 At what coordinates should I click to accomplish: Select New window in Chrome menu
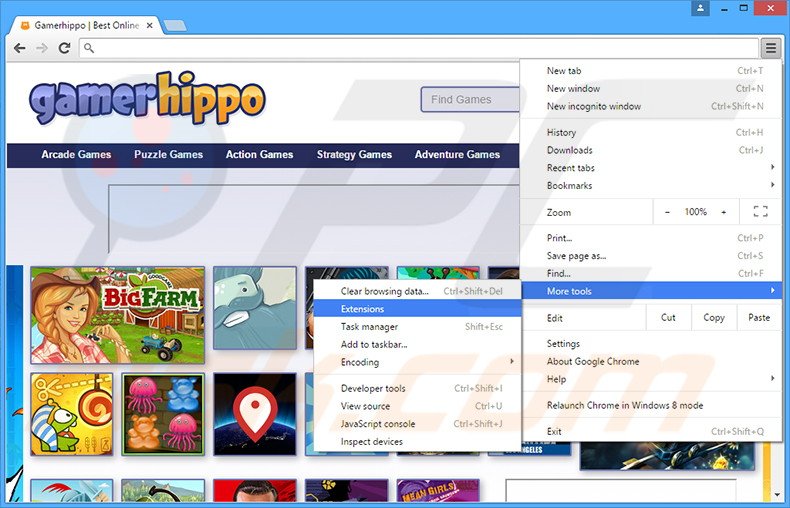(651, 89)
